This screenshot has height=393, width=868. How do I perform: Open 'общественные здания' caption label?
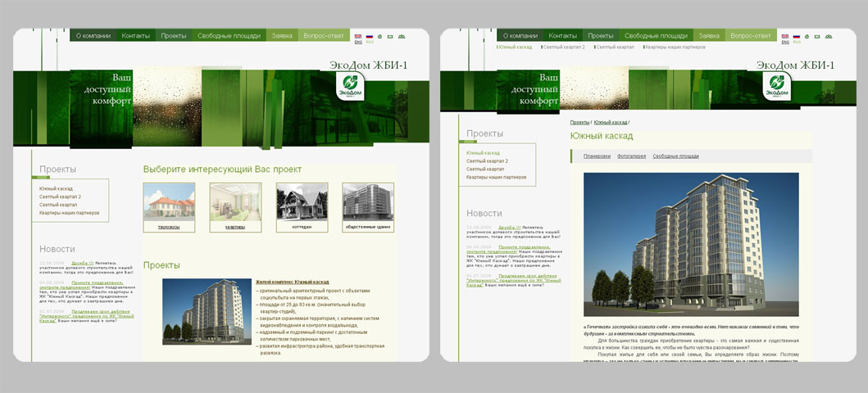368,227
